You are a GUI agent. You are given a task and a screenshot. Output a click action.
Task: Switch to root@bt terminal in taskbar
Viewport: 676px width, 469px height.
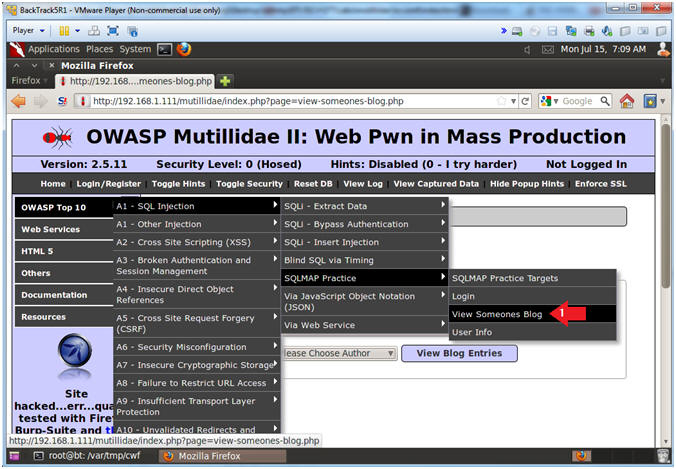coord(86,456)
